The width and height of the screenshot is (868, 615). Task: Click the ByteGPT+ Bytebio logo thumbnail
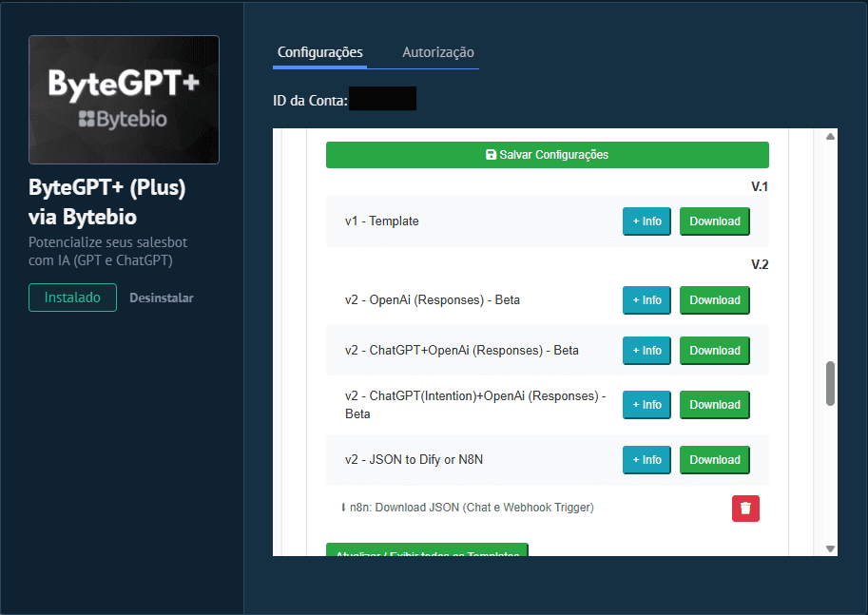[x=124, y=100]
